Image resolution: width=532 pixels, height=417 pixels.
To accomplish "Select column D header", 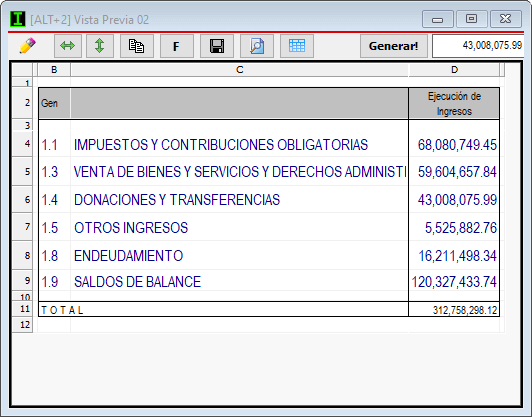I will pos(454,70).
